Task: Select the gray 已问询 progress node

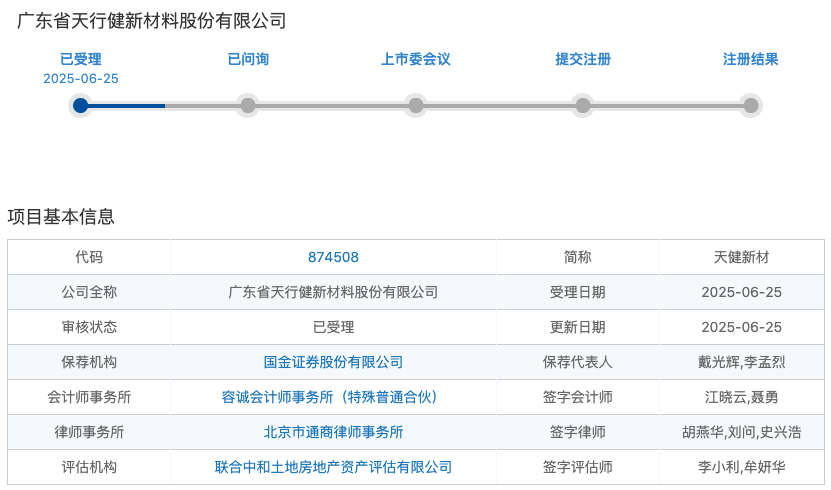Action: coord(248,105)
